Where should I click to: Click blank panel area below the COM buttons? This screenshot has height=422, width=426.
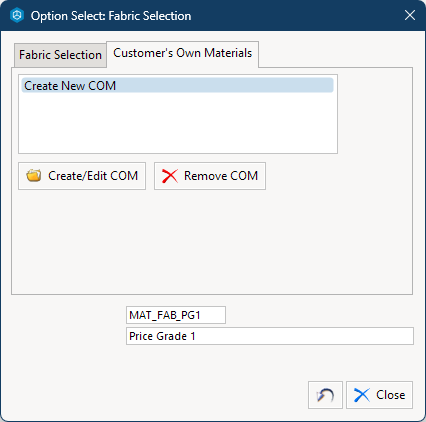click(212, 242)
